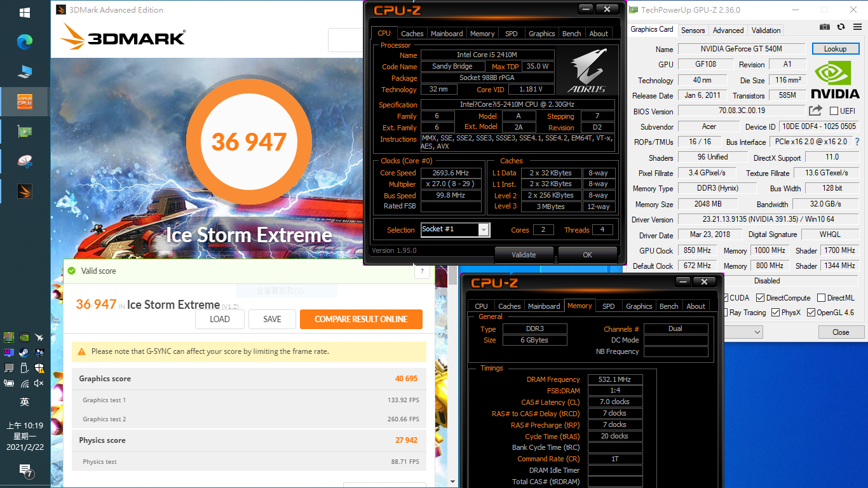Click the DRAM Frequency value 532.1 MHz

615,379
